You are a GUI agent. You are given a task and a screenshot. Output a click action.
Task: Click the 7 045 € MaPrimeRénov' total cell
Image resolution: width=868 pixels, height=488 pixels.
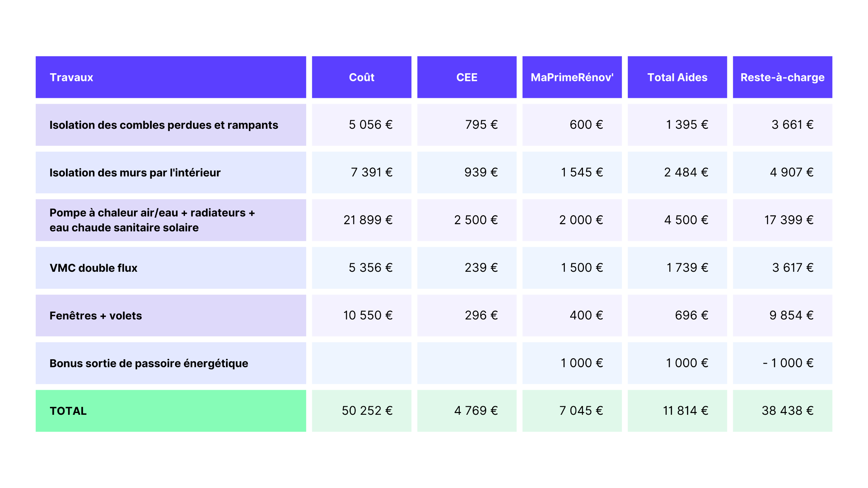click(572, 411)
